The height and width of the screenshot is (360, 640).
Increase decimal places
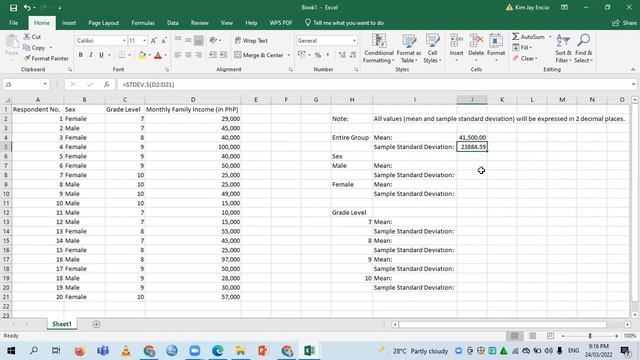pyautogui.click(x=342, y=55)
